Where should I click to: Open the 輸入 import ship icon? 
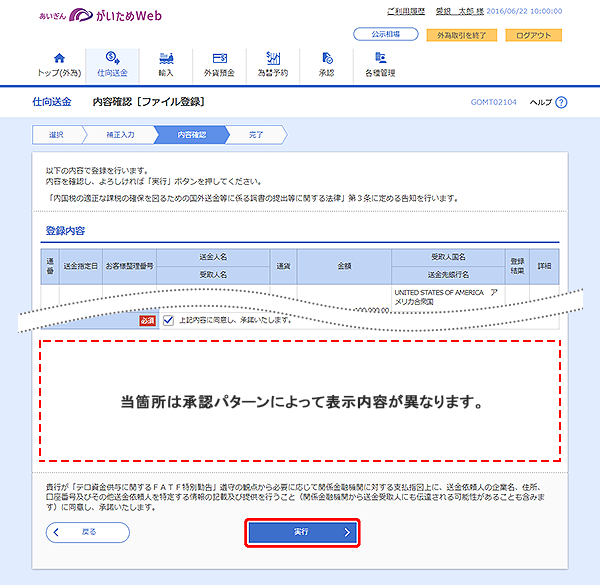(166, 58)
